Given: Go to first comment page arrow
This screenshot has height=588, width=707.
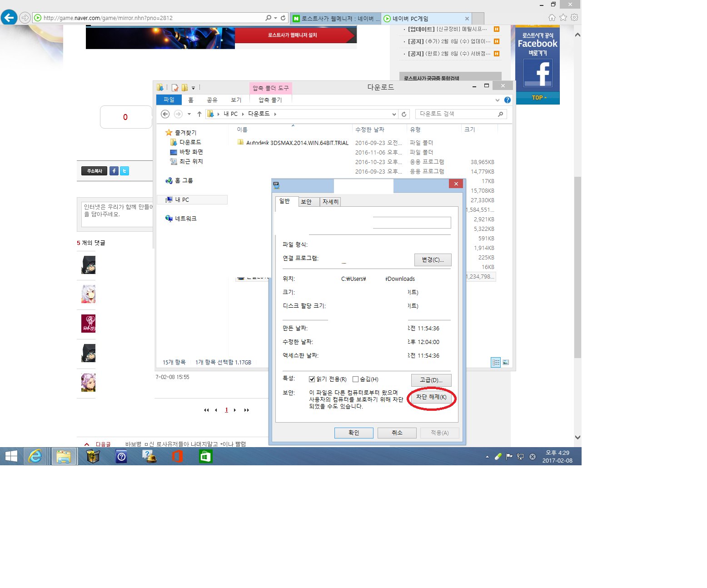Looking at the screenshot, I should coord(206,410).
